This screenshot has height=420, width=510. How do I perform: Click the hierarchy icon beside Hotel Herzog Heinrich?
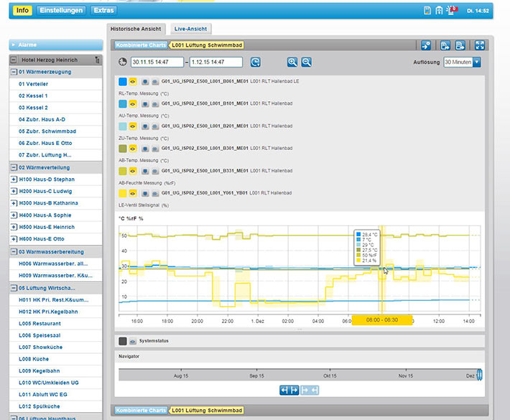(96, 60)
